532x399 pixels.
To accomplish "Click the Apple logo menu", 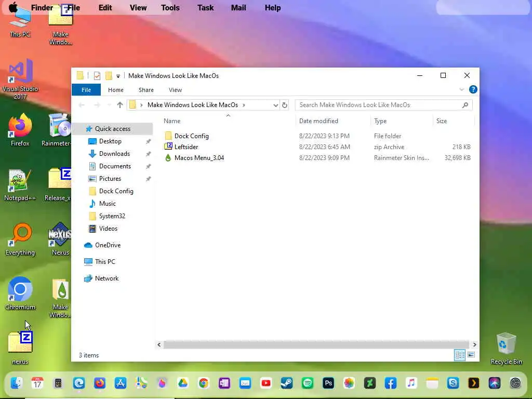I will (13, 7).
